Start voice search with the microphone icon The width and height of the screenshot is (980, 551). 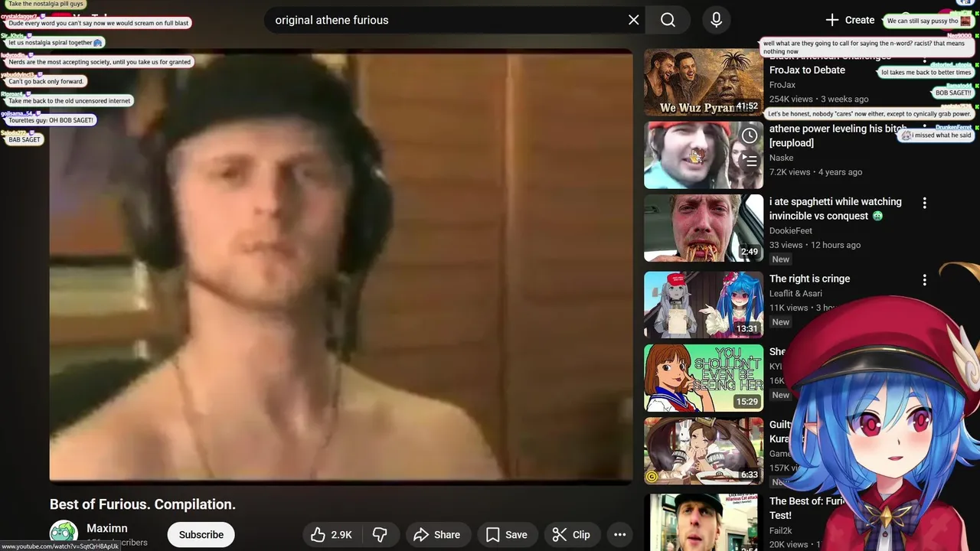pos(716,20)
